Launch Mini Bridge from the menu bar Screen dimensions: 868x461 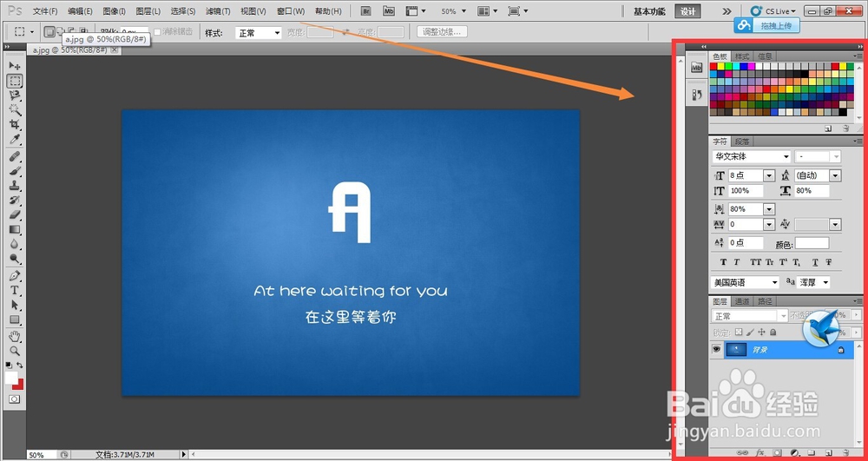(x=389, y=11)
